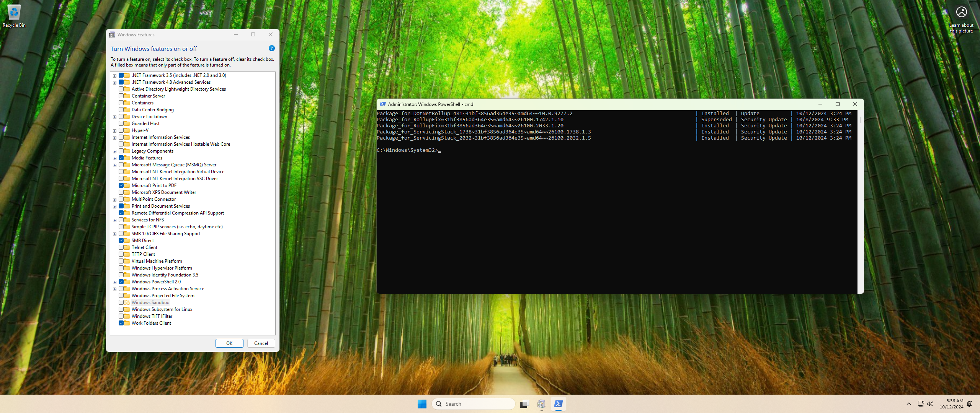
Task: Click OK in Windows Features
Action: 229,343
